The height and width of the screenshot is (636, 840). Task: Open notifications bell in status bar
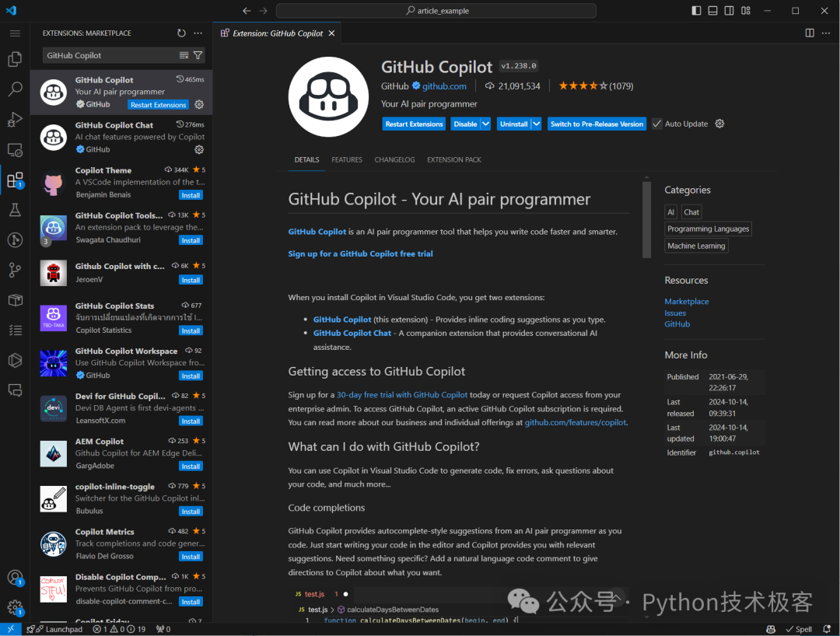pos(827,629)
